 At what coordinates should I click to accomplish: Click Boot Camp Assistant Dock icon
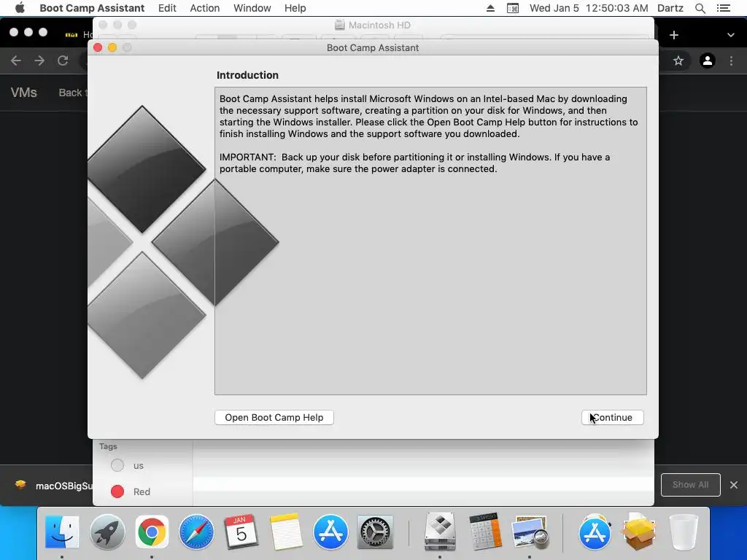[440, 532]
